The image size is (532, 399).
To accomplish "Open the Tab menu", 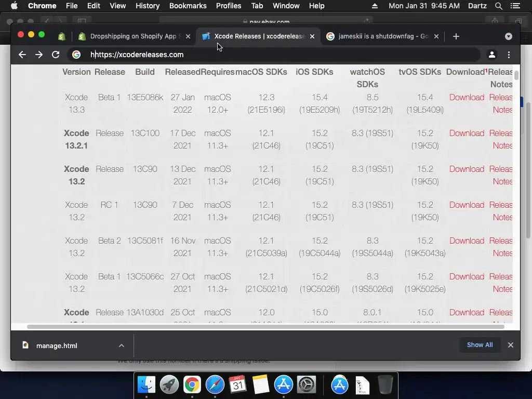I will click(x=257, y=6).
